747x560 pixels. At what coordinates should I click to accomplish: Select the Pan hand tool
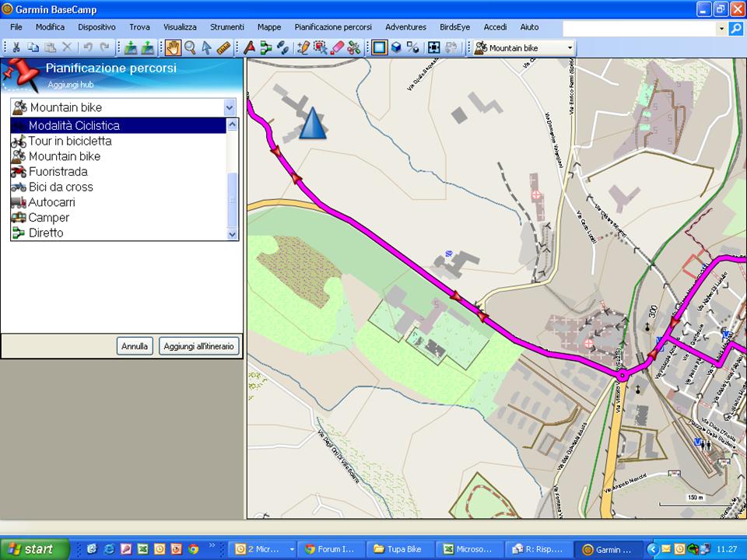[173, 47]
